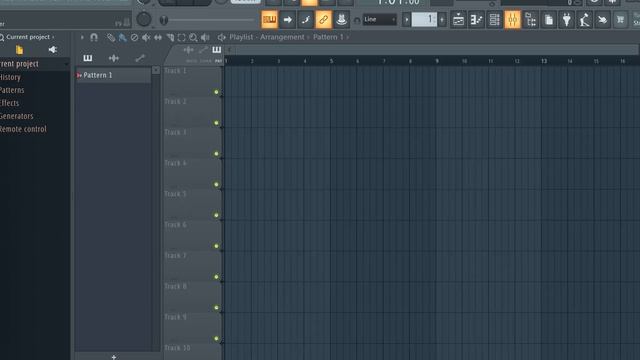Viewport: 640px width, 360px height.
Task: Open the Arrangement breadcrumb menu
Action: (x=282, y=37)
